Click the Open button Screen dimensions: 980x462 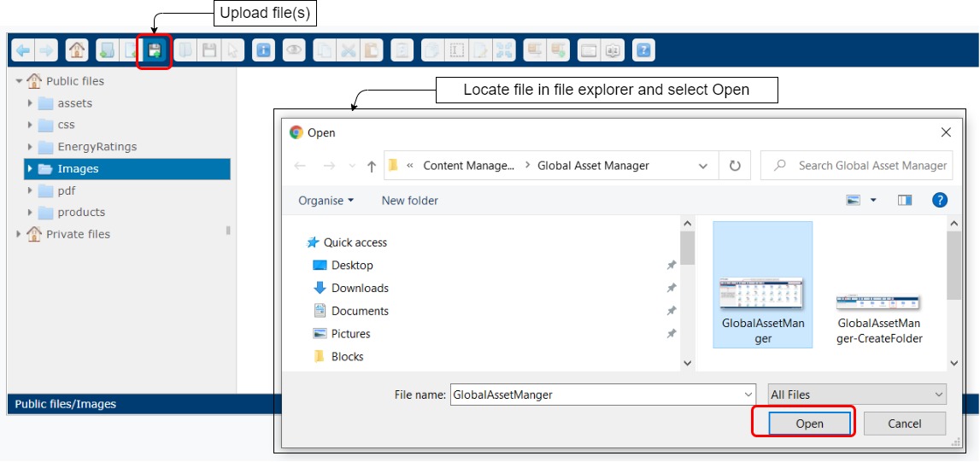809,424
